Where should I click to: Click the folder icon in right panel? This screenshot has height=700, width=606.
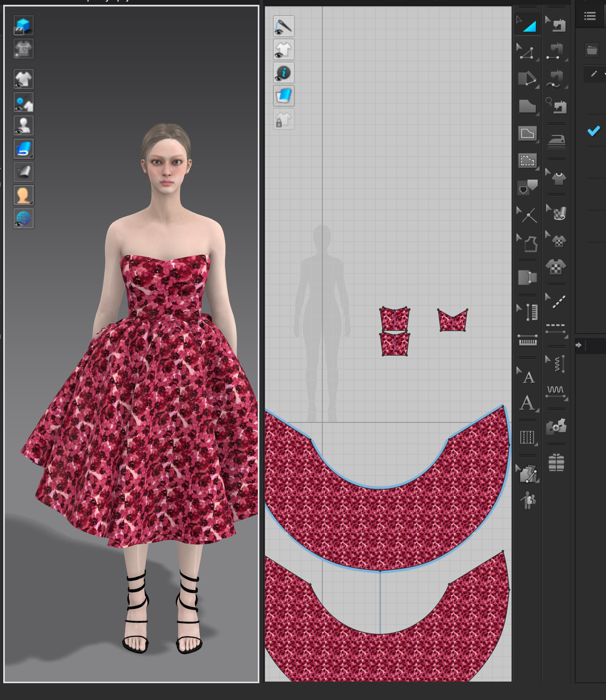pyautogui.click(x=592, y=50)
